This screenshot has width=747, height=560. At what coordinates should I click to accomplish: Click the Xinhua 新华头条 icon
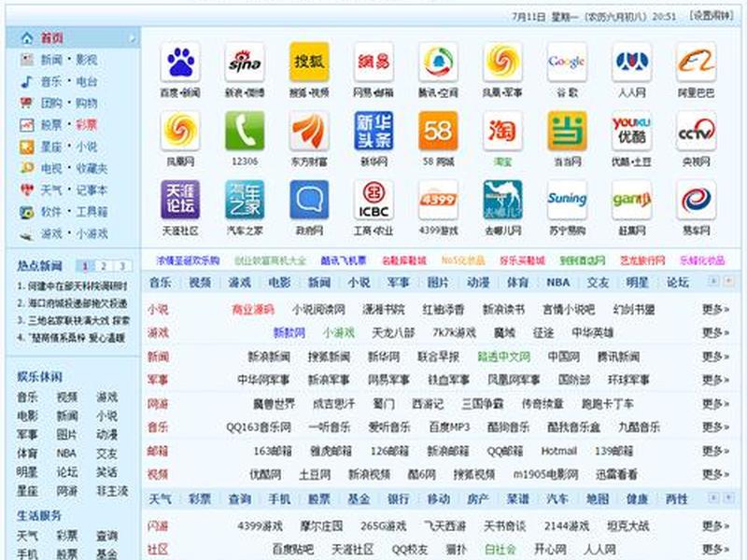373,131
